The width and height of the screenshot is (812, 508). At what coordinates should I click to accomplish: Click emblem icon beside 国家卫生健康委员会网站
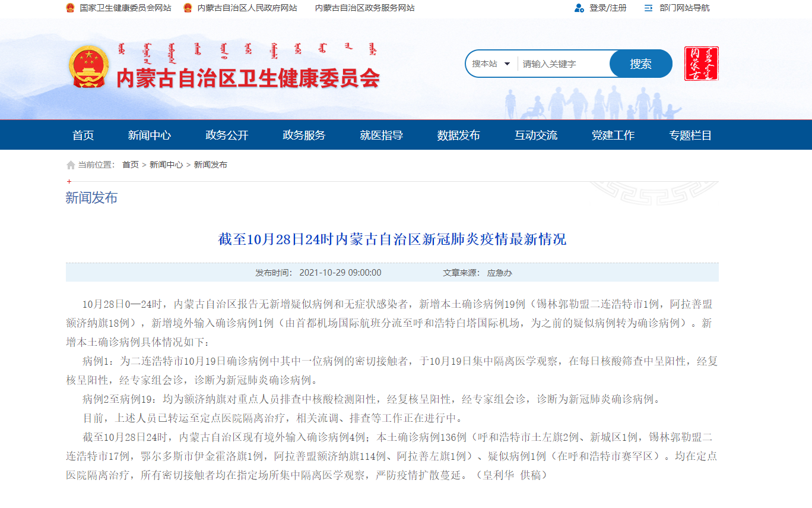(70, 8)
